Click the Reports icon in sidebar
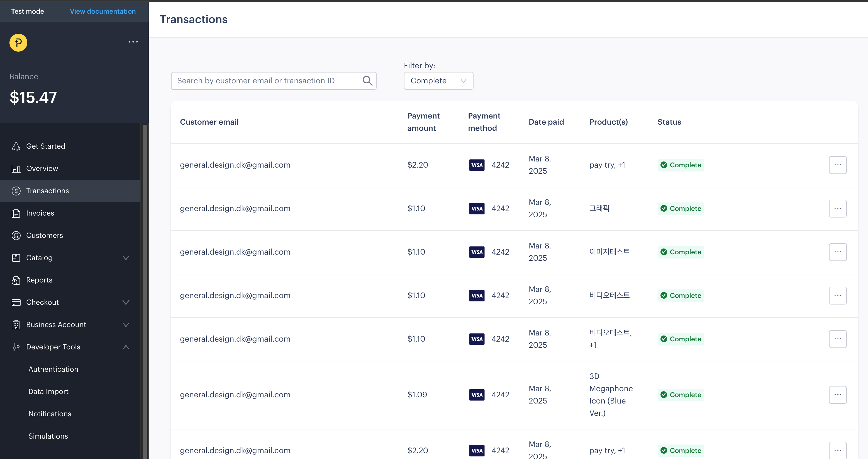 click(x=16, y=280)
